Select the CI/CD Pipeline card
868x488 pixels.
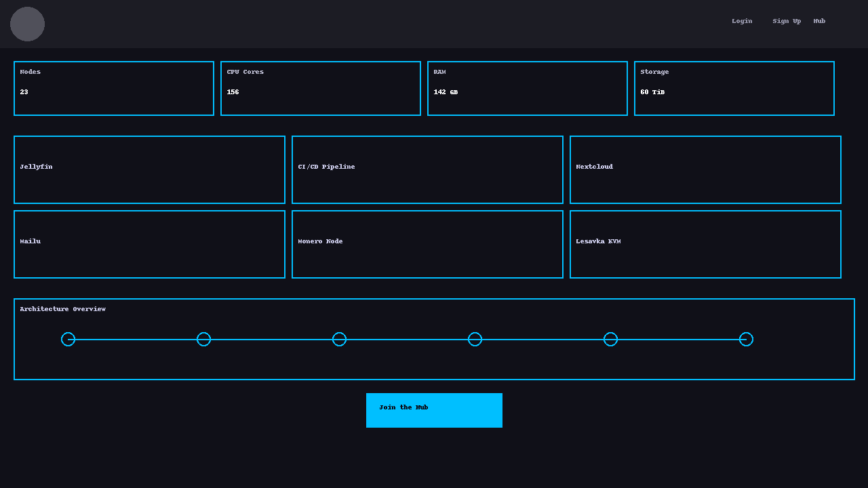tap(427, 169)
